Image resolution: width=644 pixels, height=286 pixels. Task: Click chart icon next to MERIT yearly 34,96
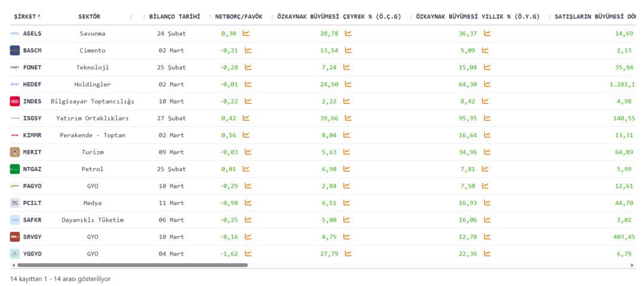[487, 152]
